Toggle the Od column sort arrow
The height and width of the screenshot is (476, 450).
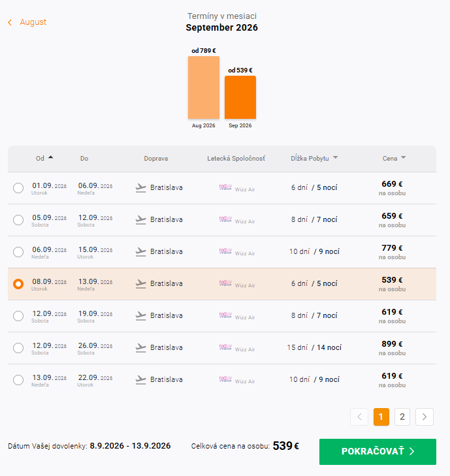coord(51,157)
